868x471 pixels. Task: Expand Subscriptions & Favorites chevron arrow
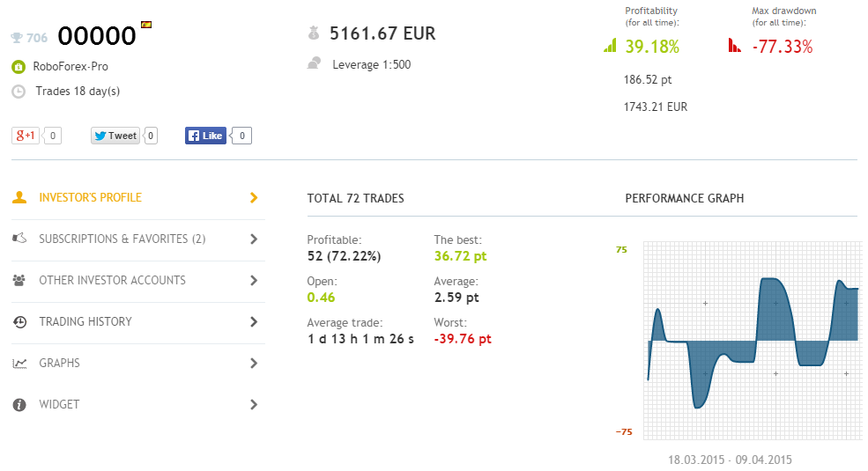coord(254,239)
